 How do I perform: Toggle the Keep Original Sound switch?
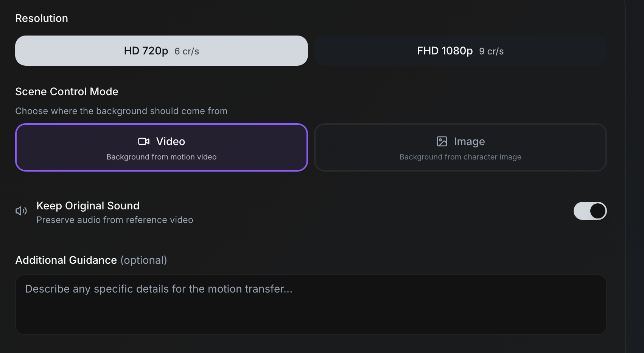(x=590, y=211)
